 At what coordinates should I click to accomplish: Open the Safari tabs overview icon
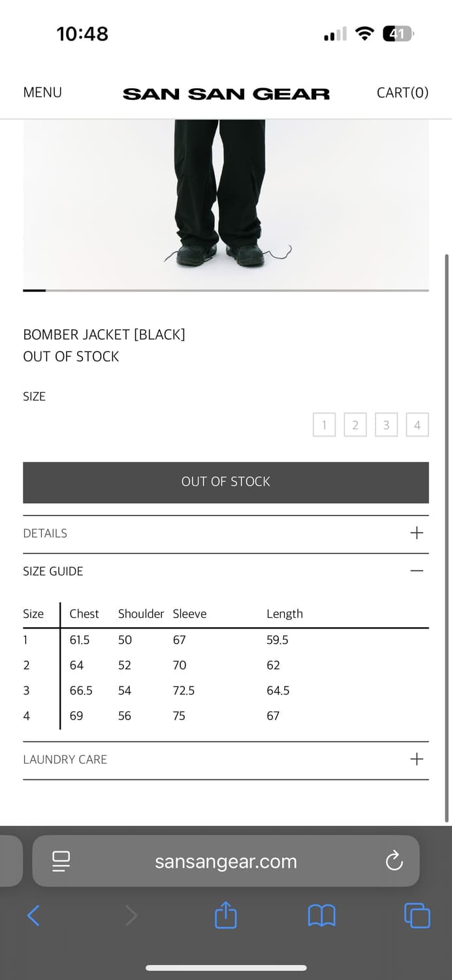click(x=417, y=915)
